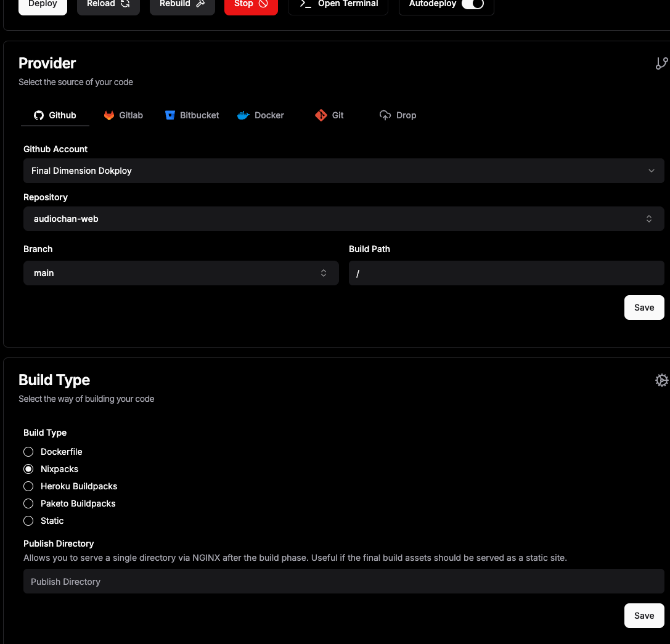Viewport: 670px width, 644px height.
Task: Click the "Repository" field label
Action: 45,197
